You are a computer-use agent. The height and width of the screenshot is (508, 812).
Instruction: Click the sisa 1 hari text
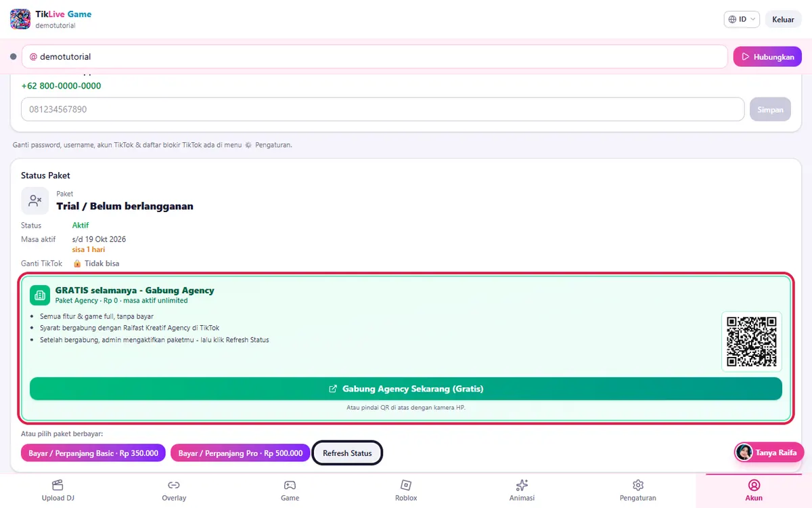pos(89,249)
